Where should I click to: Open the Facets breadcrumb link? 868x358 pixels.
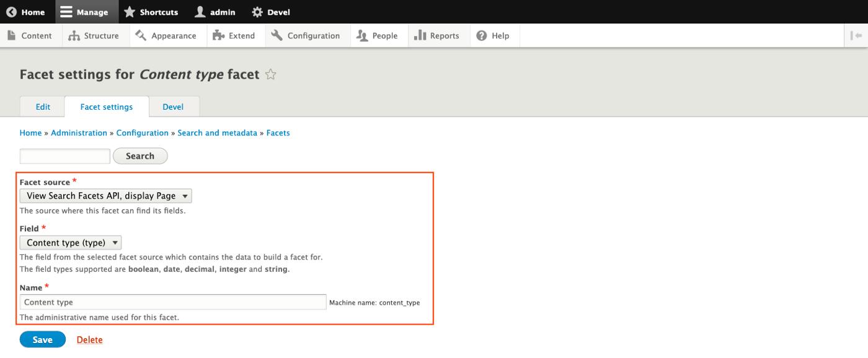(278, 133)
